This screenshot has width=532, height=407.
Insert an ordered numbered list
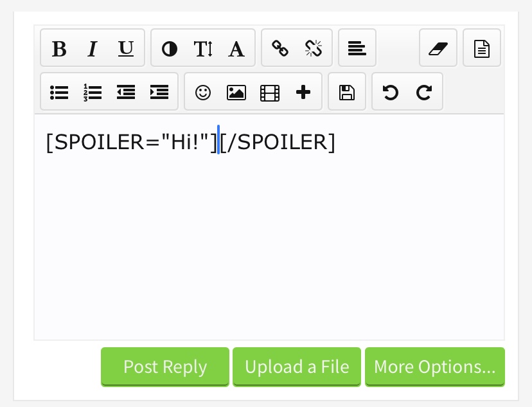93,93
